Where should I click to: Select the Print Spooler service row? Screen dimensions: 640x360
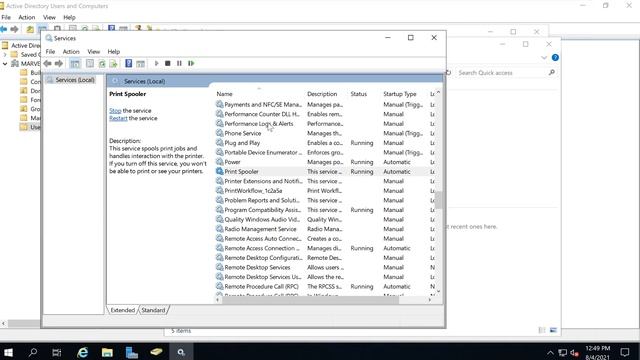click(x=325, y=171)
